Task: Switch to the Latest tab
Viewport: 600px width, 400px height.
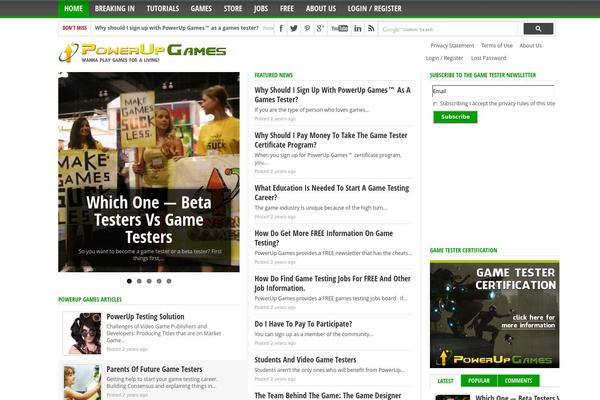Action: click(445, 381)
